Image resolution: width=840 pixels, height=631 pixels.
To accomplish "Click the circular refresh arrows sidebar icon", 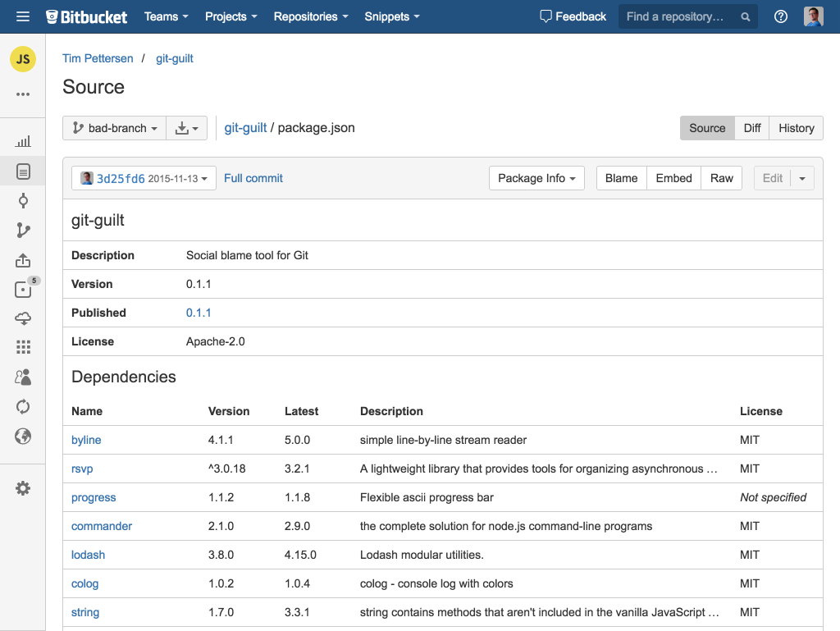I will point(23,406).
